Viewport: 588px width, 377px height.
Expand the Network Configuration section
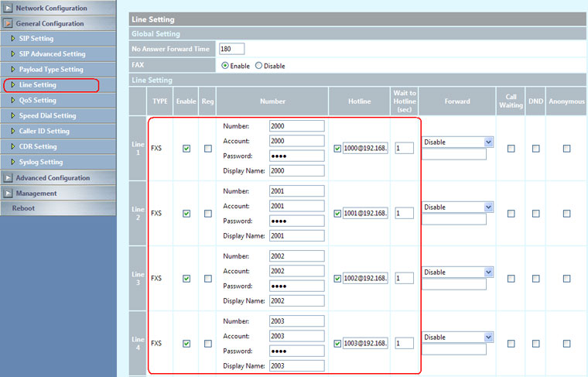[x=8, y=8]
